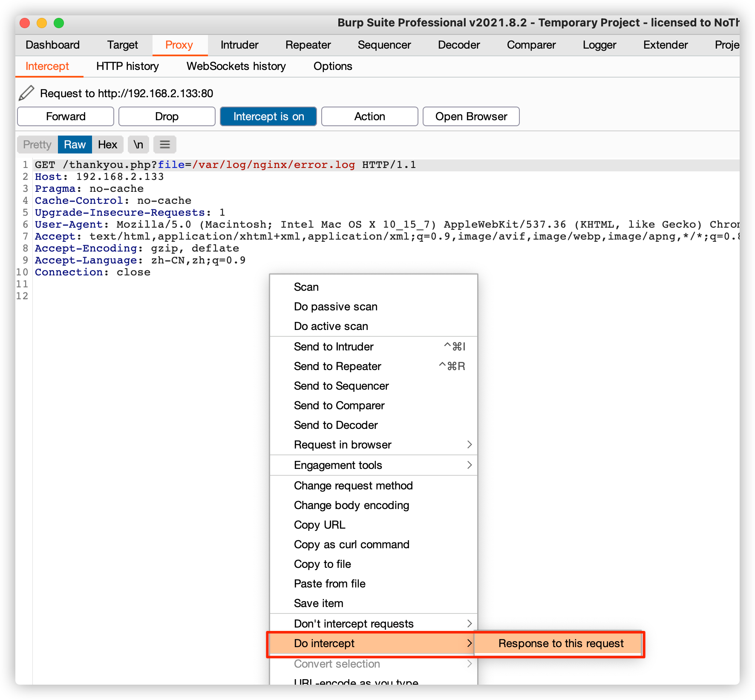Choose Copy to file
Image resolution: width=755 pixels, height=700 pixels.
pyautogui.click(x=374, y=564)
